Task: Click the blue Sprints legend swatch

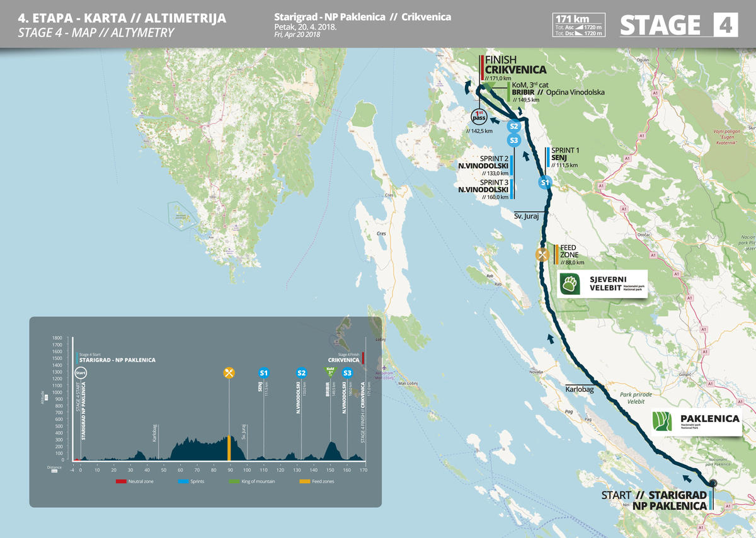Action: tap(183, 481)
